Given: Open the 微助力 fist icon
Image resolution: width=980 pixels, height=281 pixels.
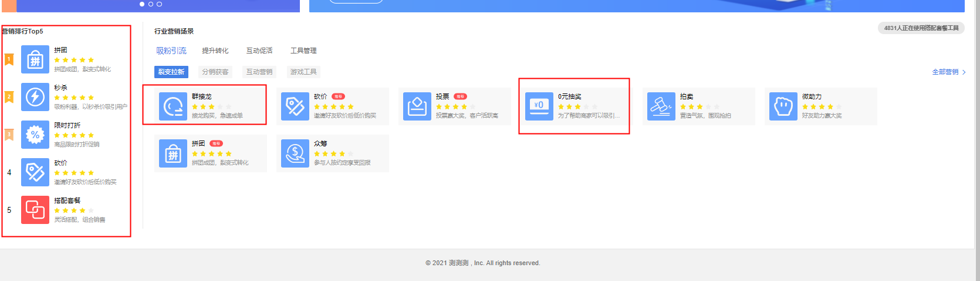Looking at the screenshot, I should pos(783,106).
